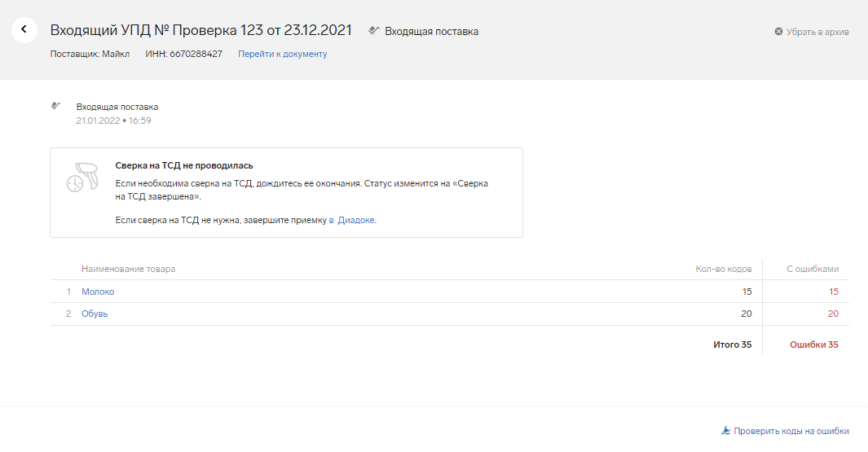The width and height of the screenshot is (868, 452).
Task: Click the 'Наименование товара' column header
Action: pos(128,269)
